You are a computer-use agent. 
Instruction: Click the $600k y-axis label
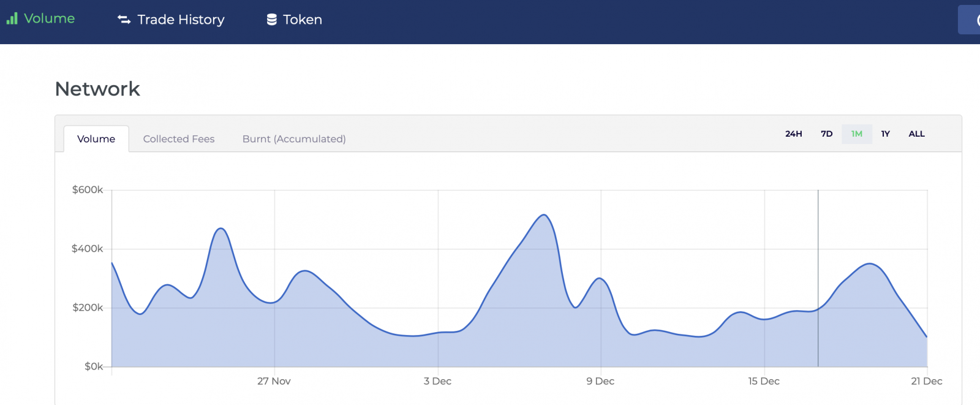tap(88, 190)
